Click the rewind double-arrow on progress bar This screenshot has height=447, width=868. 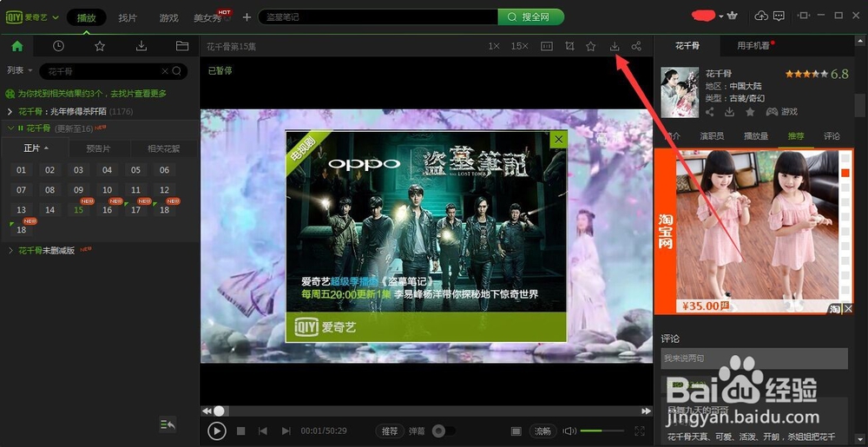206,411
